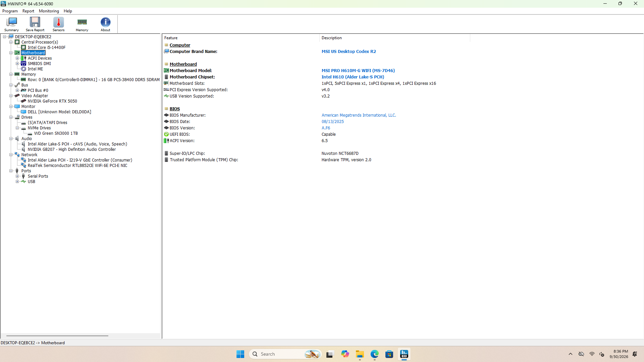Open the Report menu
Screen dimensions: 644x362
tap(28, 11)
